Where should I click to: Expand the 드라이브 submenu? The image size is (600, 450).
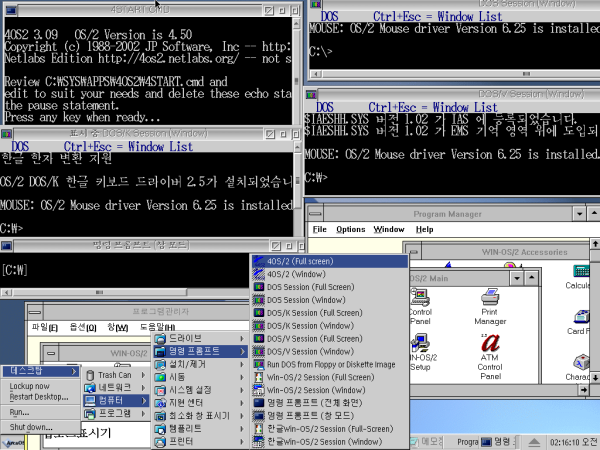click(x=190, y=338)
